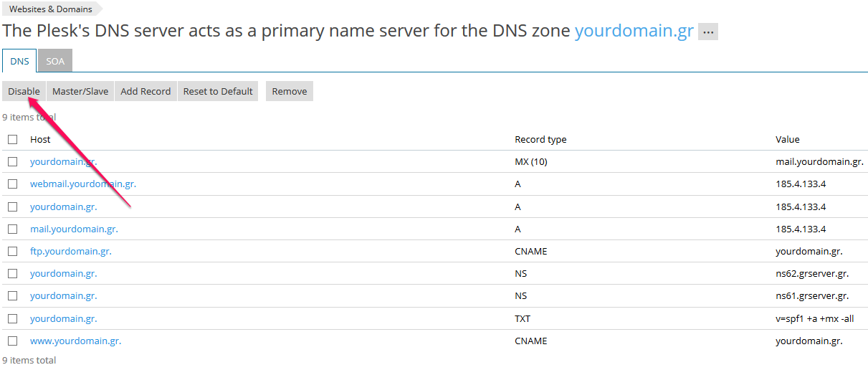Open Master/Slave mode switch
Screen dimensions: 868x375
[80, 91]
